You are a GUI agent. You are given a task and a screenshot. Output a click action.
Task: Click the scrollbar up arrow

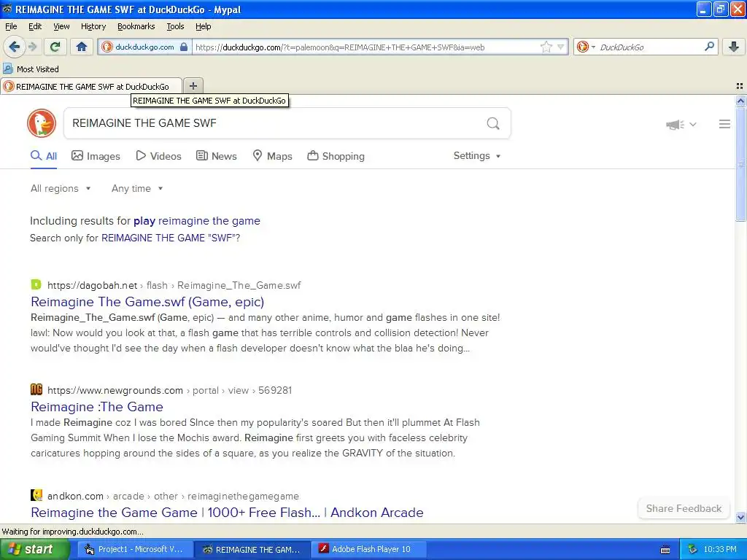pyautogui.click(x=740, y=101)
